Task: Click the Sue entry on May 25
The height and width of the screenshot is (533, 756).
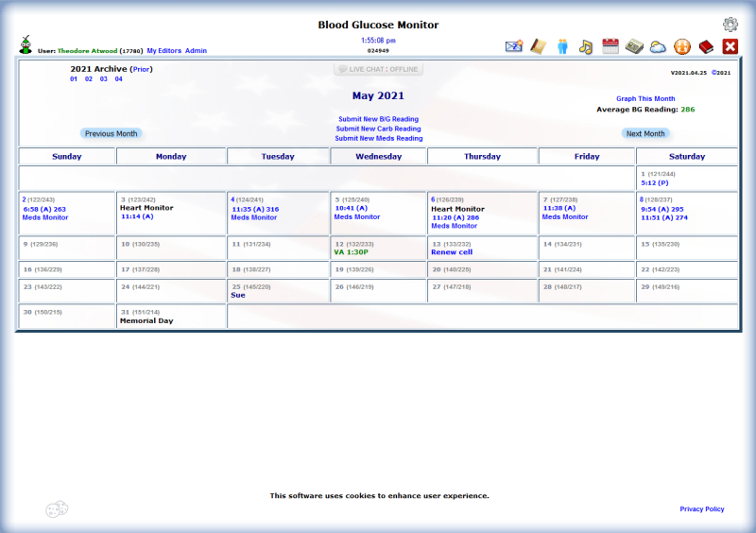Action: (238, 295)
